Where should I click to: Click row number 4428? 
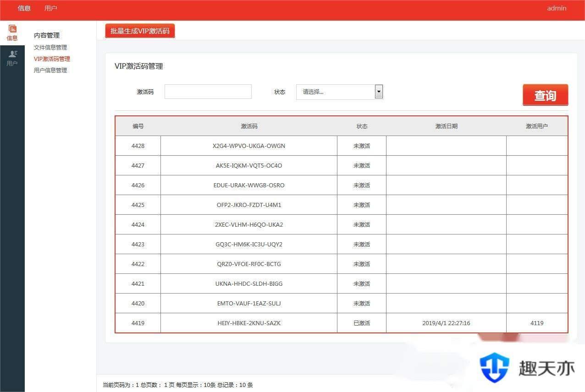pyautogui.click(x=138, y=146)
